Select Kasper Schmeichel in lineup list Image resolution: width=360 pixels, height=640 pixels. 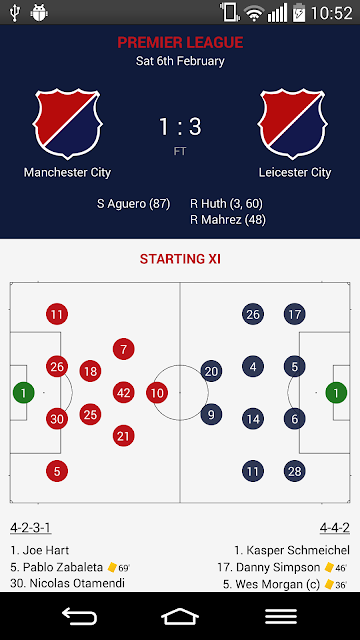[x=292, y=550]
